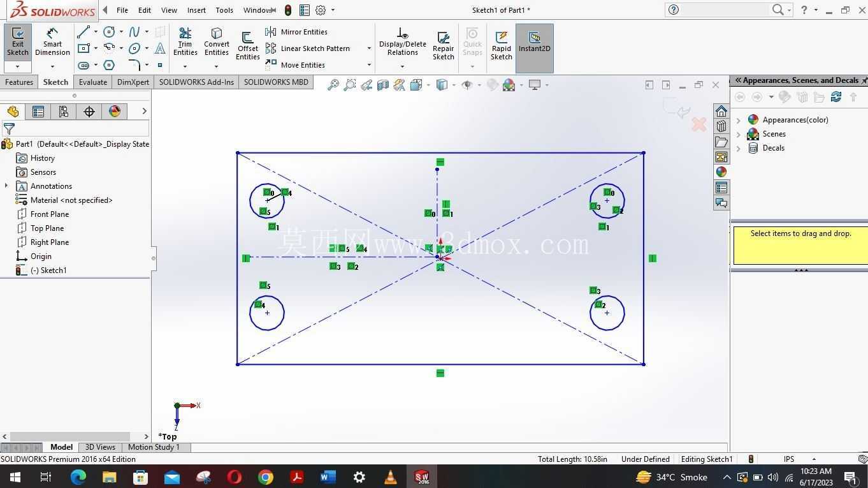Click the Offset Entities tool
The height and width of the screenshot is (488, 868).
(248, 46)
